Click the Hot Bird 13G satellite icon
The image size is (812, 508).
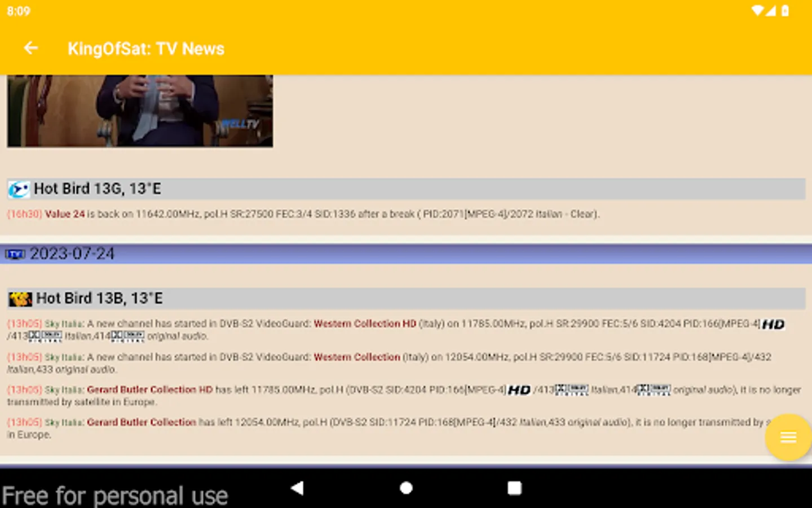point(19,189)
